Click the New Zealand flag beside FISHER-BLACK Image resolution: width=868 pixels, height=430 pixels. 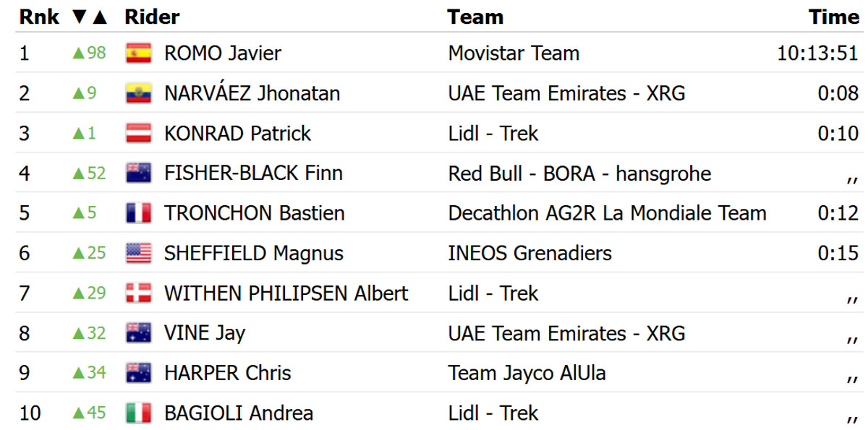point(138,173)
